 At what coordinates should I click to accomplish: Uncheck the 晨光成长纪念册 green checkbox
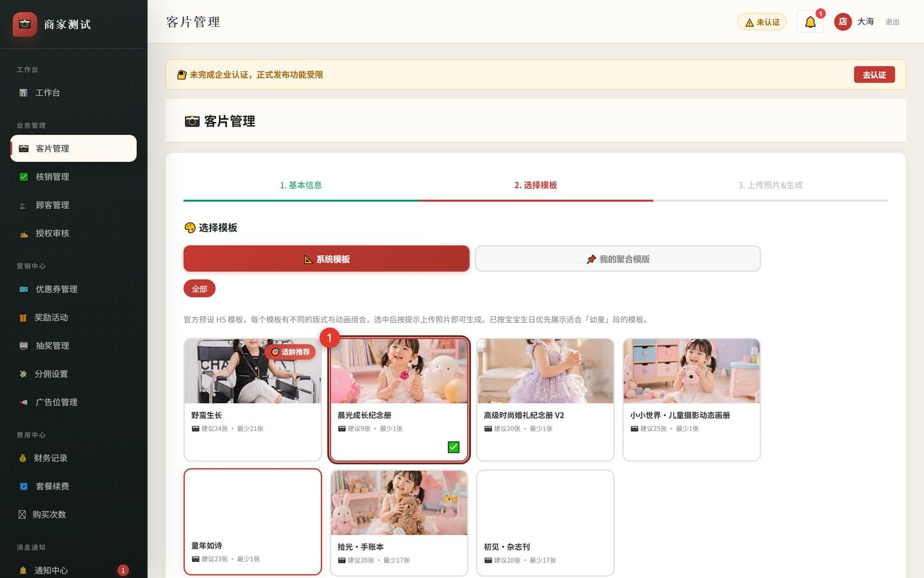point(454,447)
